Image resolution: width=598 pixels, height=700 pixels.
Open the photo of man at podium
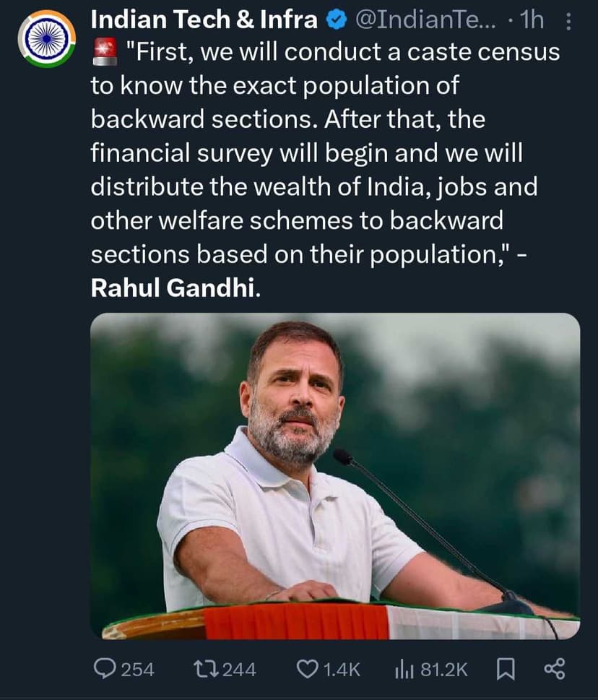(334, 477)
